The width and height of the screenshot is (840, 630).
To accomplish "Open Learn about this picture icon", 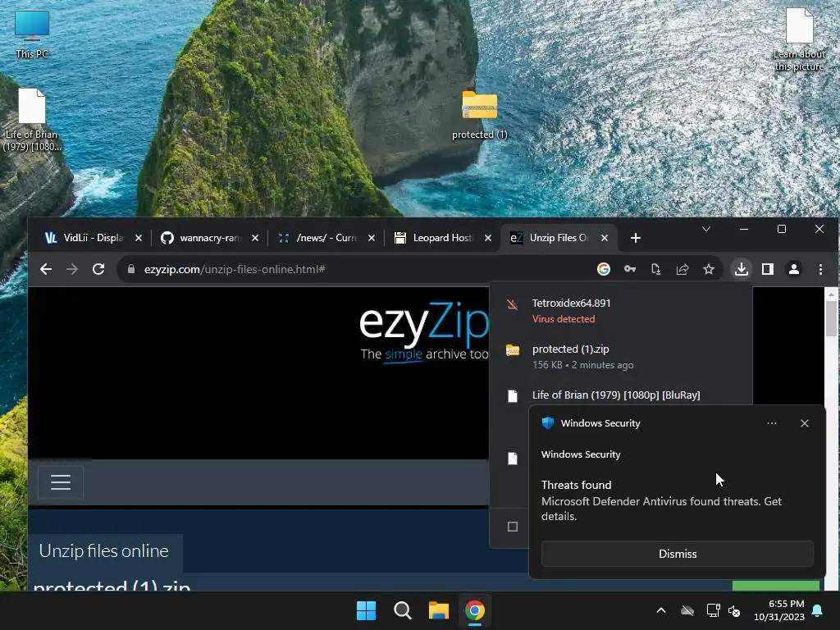I will (x=799, y=39).
